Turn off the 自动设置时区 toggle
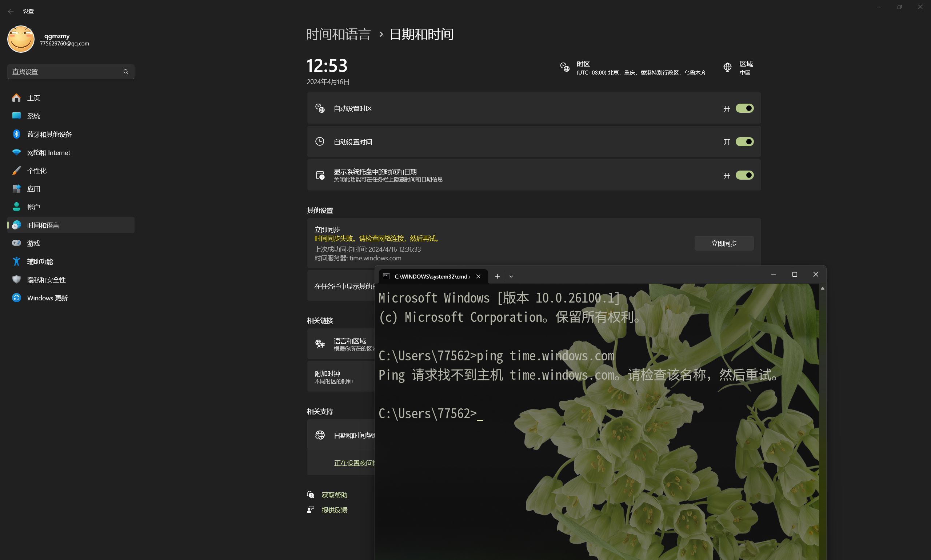Image resolution: width=931 pixels, height=560 pixels. [x=744, y=108]
